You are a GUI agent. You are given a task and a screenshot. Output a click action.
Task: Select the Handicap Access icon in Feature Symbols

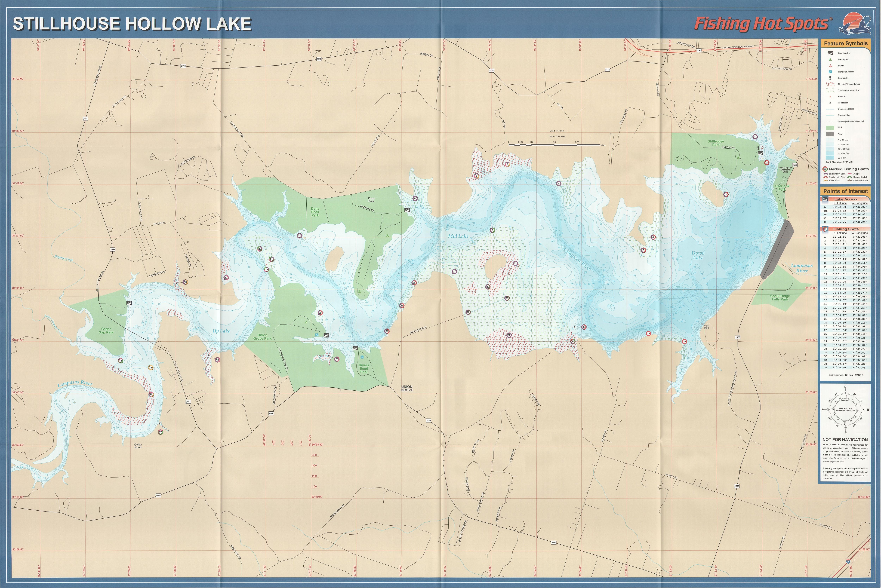click(830, 72)
